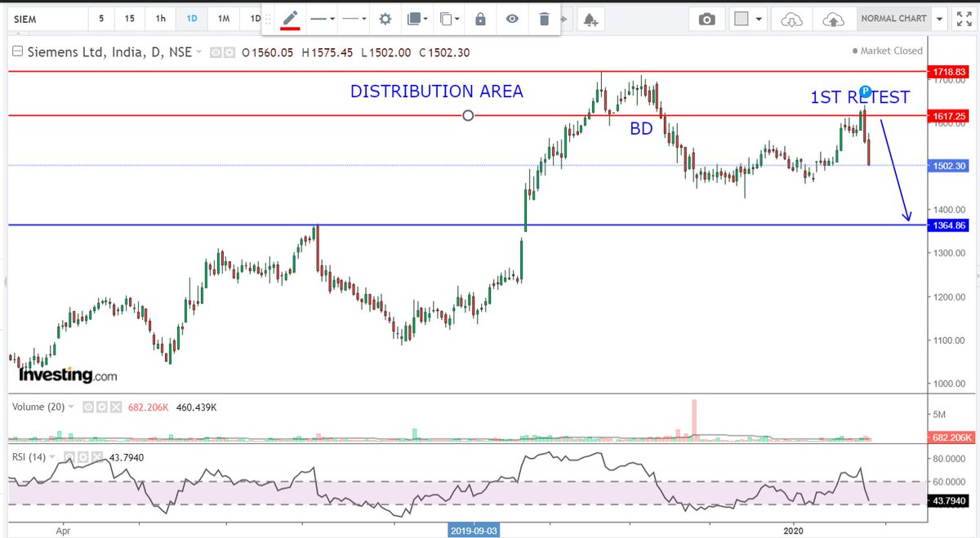980x538 pixels.
Task: Click the 2019-09-03 date label on time axis
Action: point(474,531)
